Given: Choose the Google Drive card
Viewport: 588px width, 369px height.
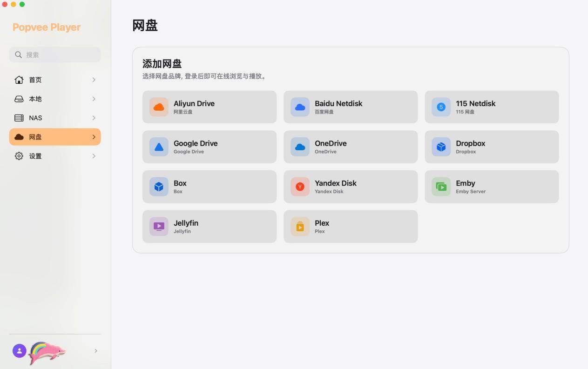Looking at the screenshot, I should pyautogui.click(x=210, y=147).
